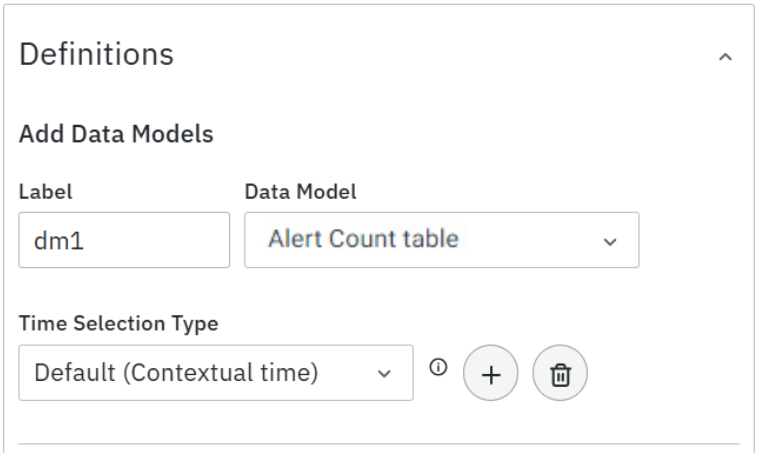The width and height of the screenshot is (757, 454).
Task: Click the empty area right of trash button
Action: 660,373
